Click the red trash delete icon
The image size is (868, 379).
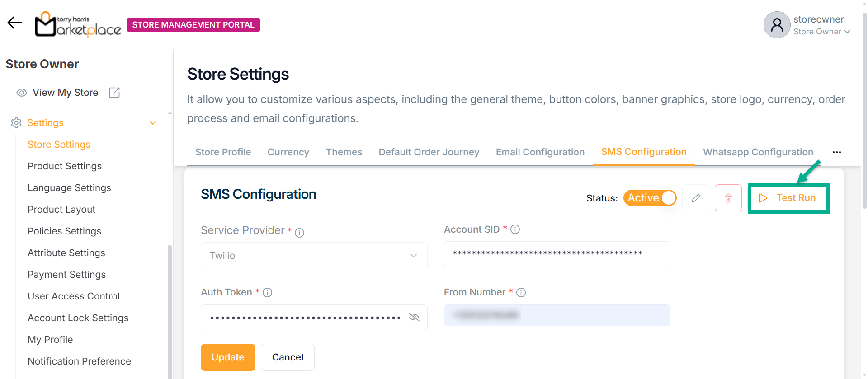pos(728,198)
